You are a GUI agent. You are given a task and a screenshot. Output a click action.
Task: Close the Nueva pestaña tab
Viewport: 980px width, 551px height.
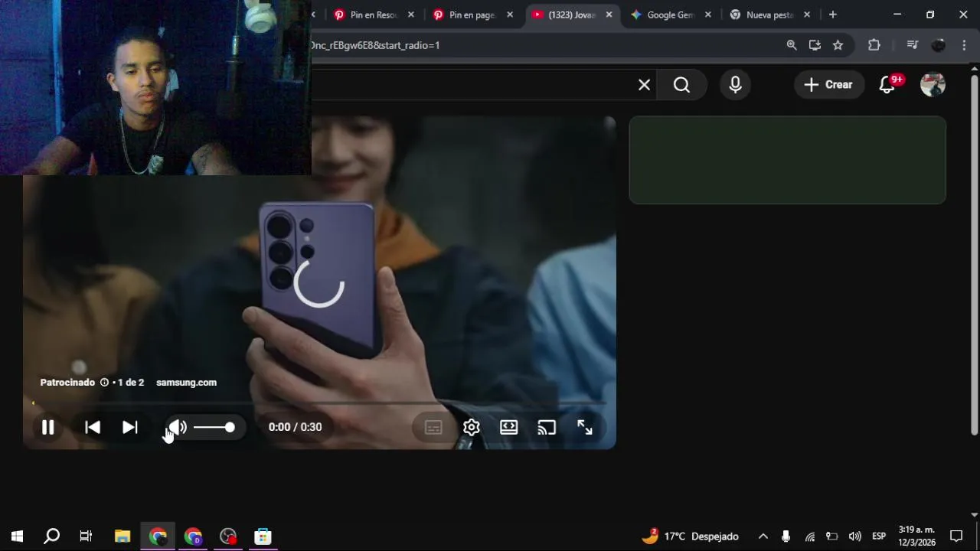[x=807, y=15]
